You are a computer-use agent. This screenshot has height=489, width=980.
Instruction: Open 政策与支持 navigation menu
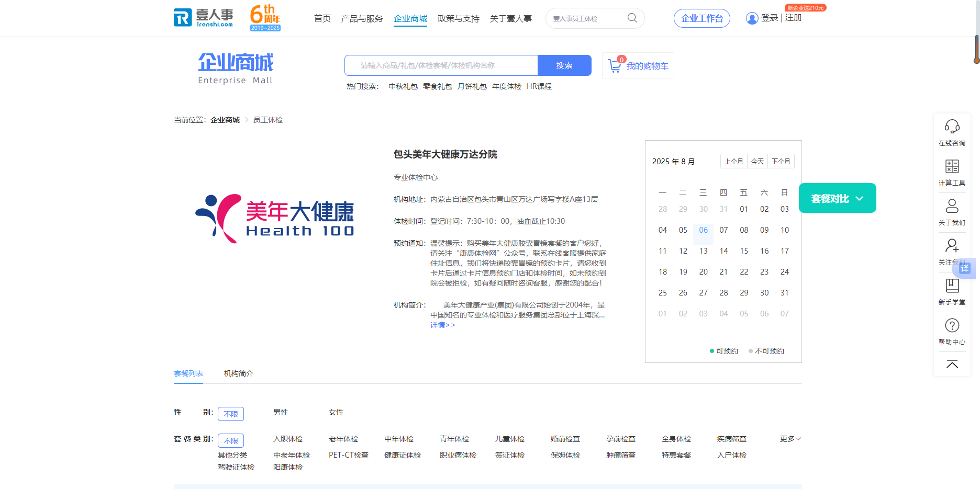point(459,19)
